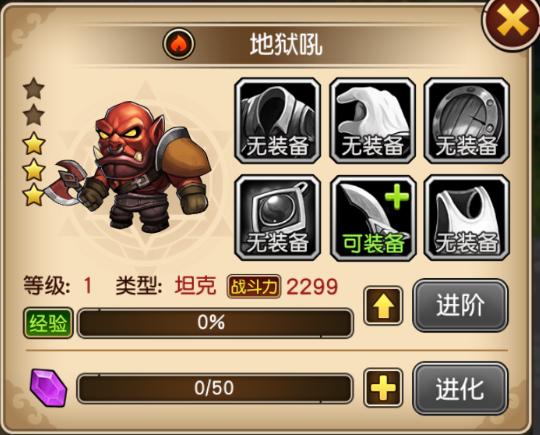540x435 pixels.
Task: Click the 战斗力 combat power badge
Action: pyautogui.click(x=254, y=287)
